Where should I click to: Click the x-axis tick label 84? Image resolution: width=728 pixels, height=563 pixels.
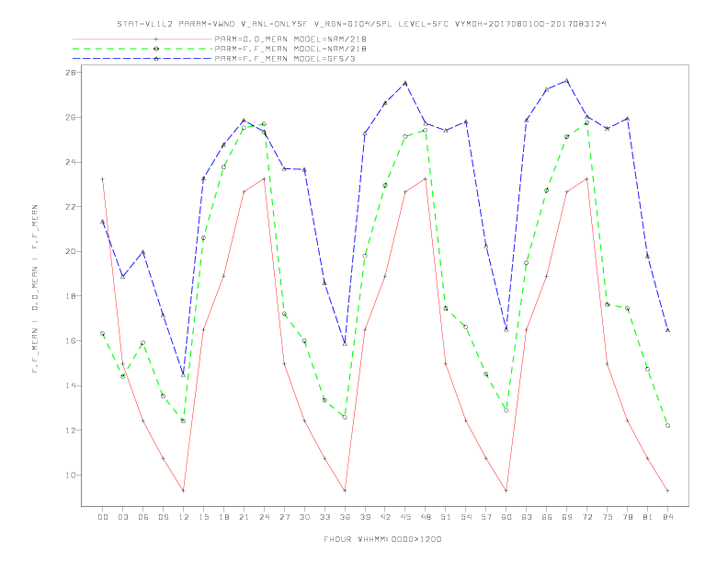667,517
